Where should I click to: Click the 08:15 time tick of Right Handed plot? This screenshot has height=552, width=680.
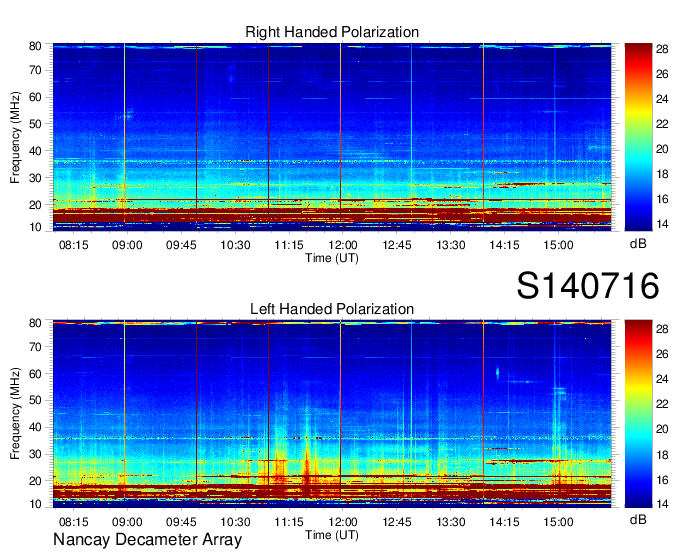point(73,245)
